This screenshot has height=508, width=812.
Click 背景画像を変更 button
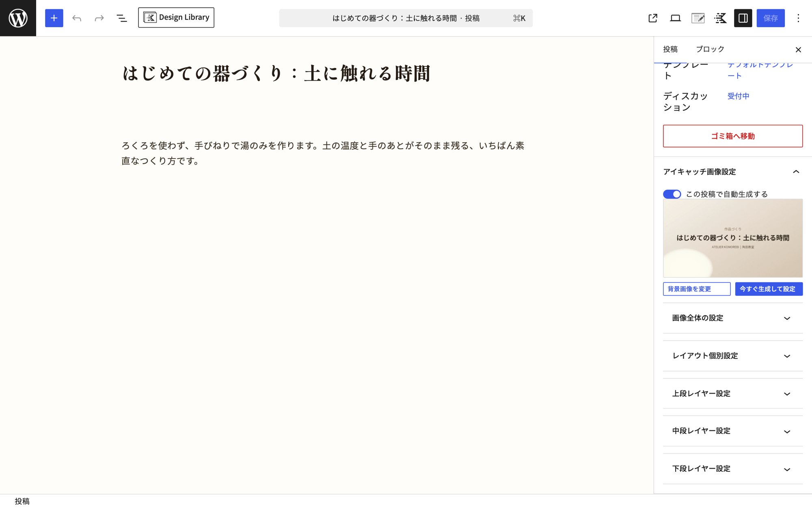coord(697,289)
